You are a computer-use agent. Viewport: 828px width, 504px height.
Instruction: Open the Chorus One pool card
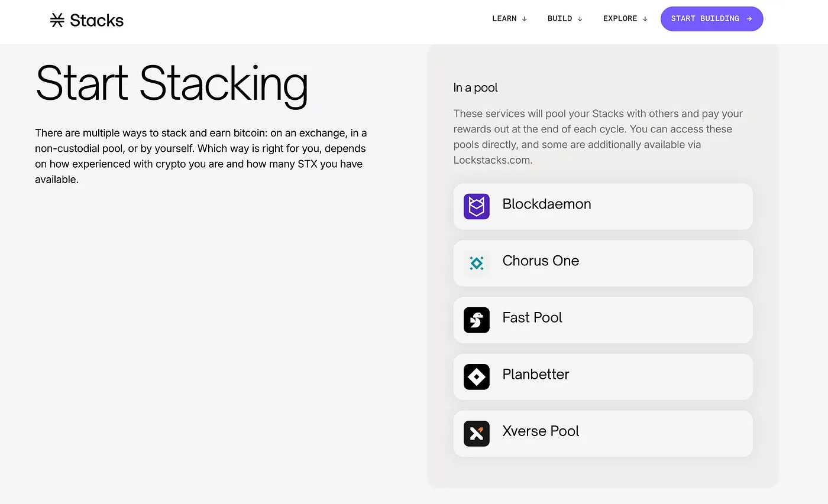pos(603,263)
